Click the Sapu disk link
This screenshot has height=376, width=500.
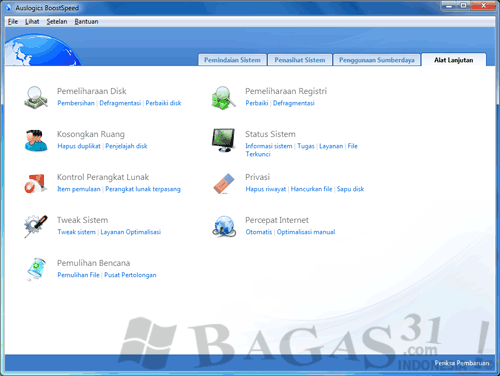350,189
